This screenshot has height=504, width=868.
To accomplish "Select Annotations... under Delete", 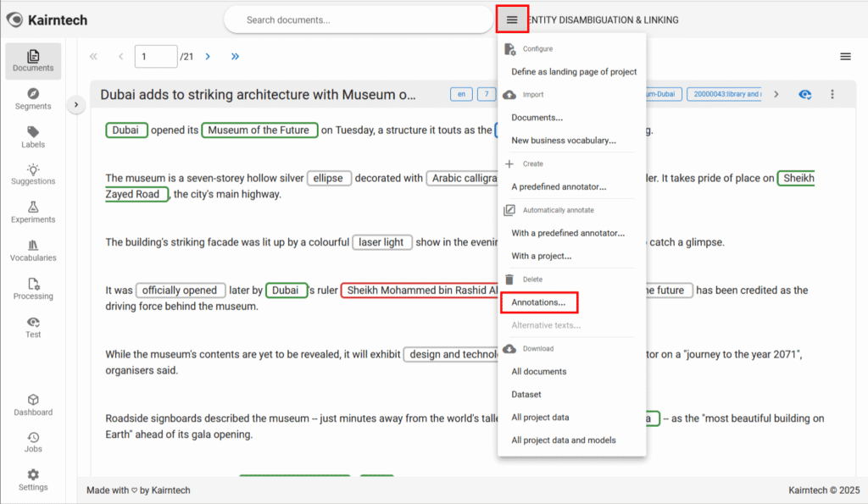I will click(x=538, y=302).
